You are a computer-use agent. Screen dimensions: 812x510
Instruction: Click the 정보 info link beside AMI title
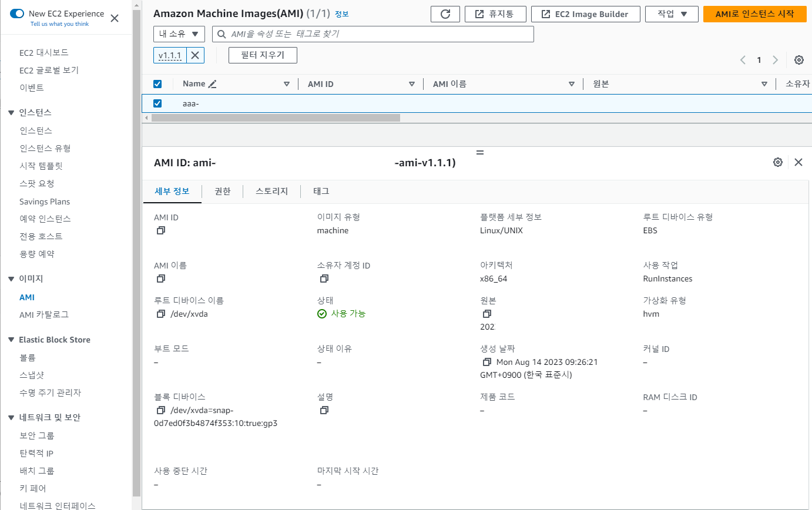(342, 14)
